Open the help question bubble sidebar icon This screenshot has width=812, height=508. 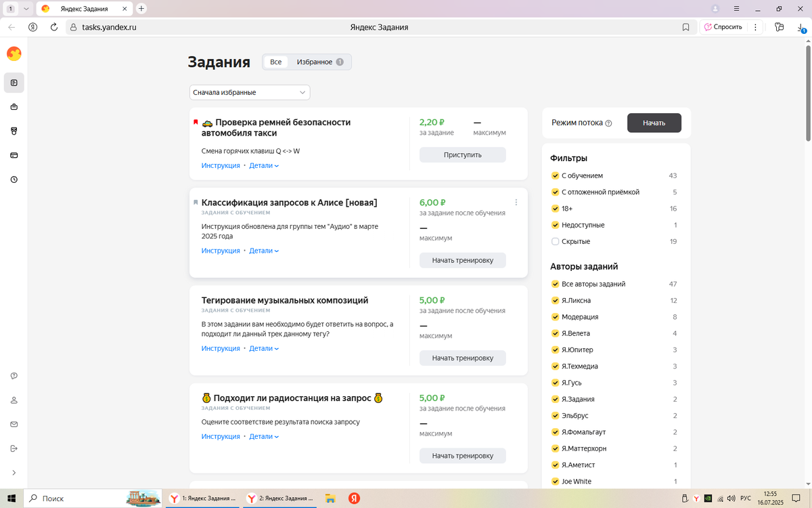[14, 376]
